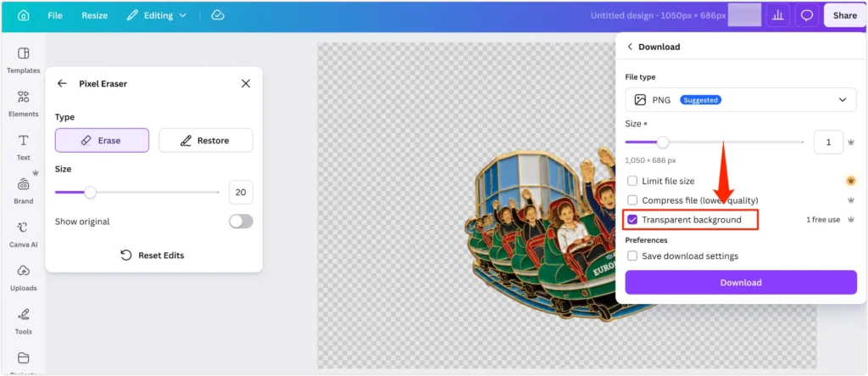Click the cloud save status icon
Image resolution: width=868 pixels, height=376 pixels.
218,15
